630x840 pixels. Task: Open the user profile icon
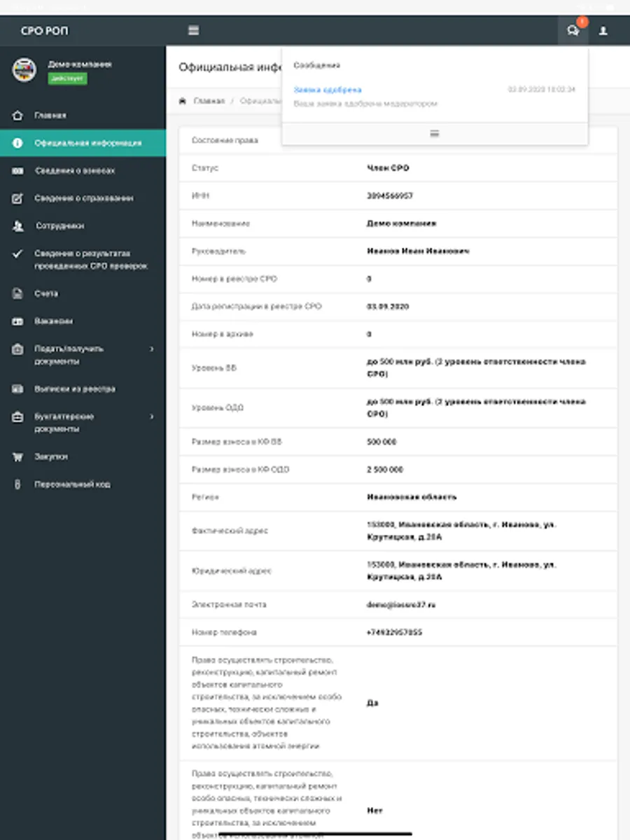(x=603, y=31)
